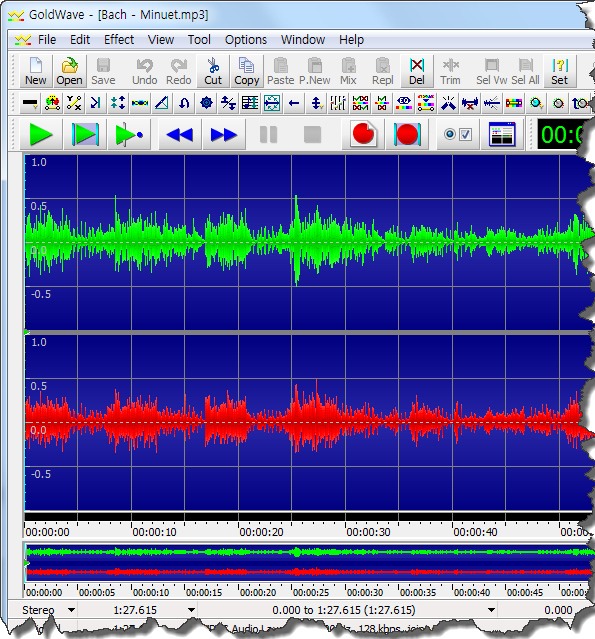The width and height of the screenshot is (595, 639).
Task: Open the Flanger effect icon
Action: [140, 103]
